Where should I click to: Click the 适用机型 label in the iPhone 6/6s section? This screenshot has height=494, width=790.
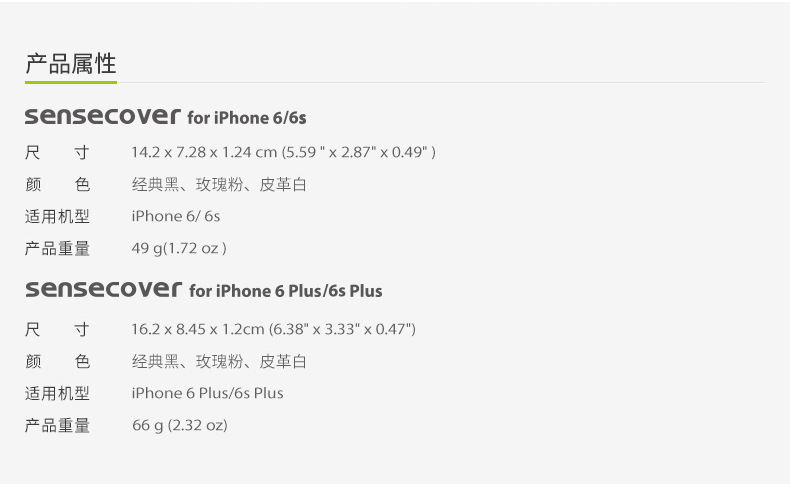click(57, 216)
